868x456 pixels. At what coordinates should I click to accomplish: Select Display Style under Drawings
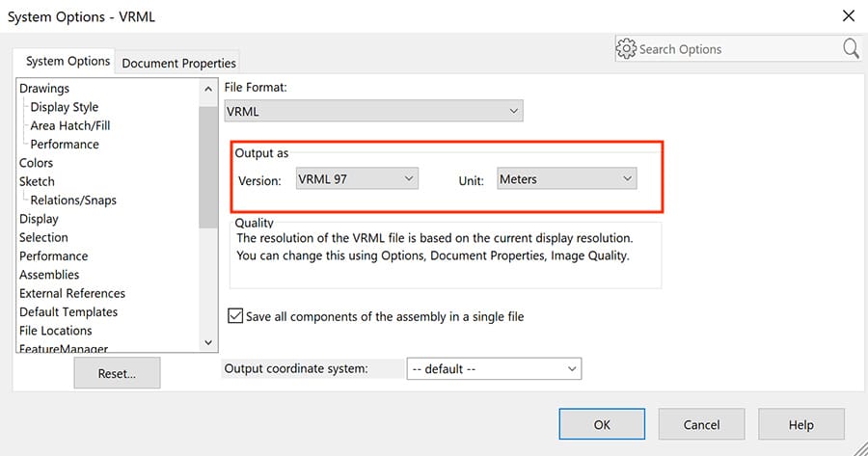click(x=65, y=107)
